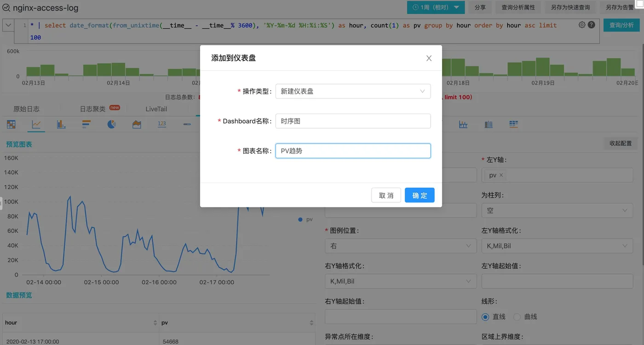
Task: Remove the pv tag from 左Y轴
Action: coord(501,175)
